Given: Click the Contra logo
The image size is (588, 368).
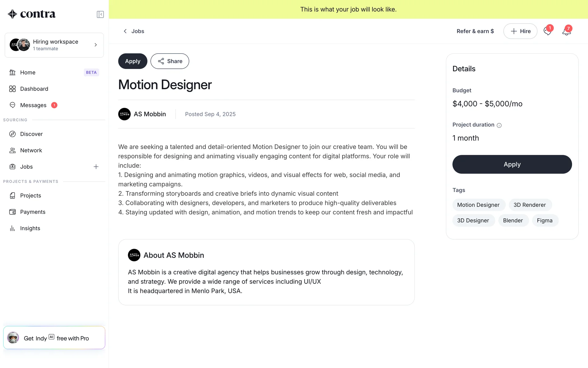Looking at the screenshot, I should point(32,14).
